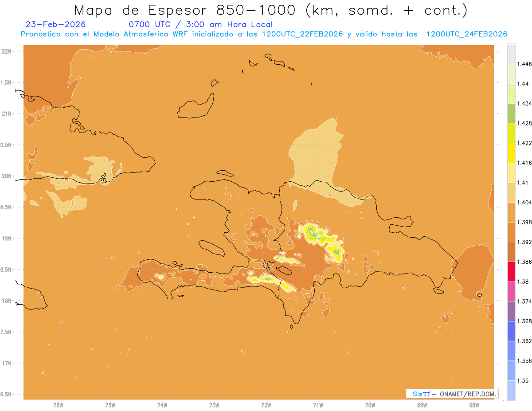The height and width of the screenshot is (411, 532).
Task: Click the 70W longitude axis label
Action: pyautogui.click(x=370, y=405)
